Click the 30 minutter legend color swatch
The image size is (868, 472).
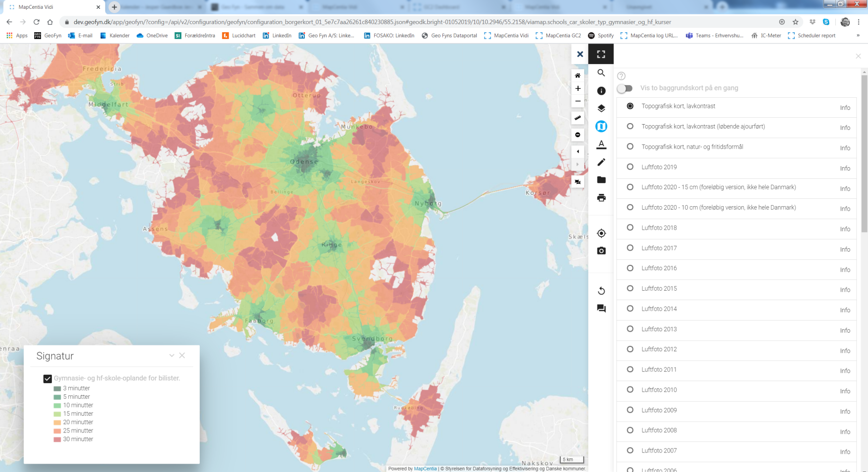57,439
